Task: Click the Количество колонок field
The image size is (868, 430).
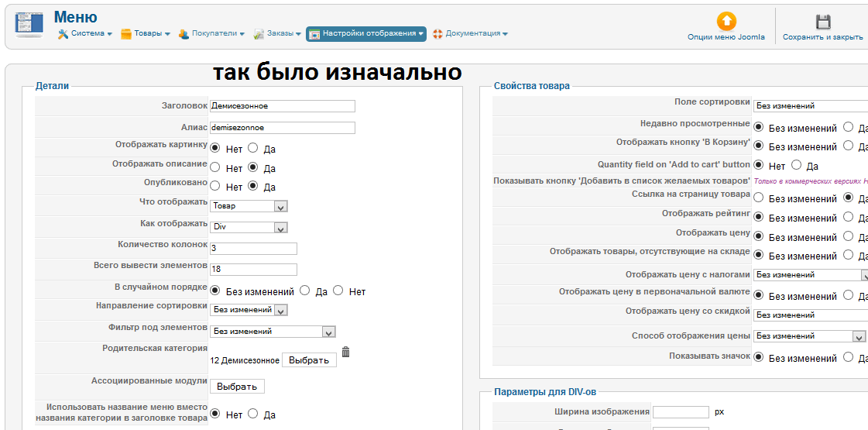Action: click(253, 248)
